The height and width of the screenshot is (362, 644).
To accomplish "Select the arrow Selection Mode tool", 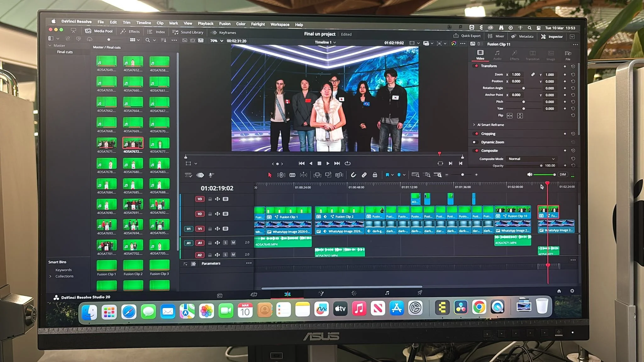I will [269, 175].
